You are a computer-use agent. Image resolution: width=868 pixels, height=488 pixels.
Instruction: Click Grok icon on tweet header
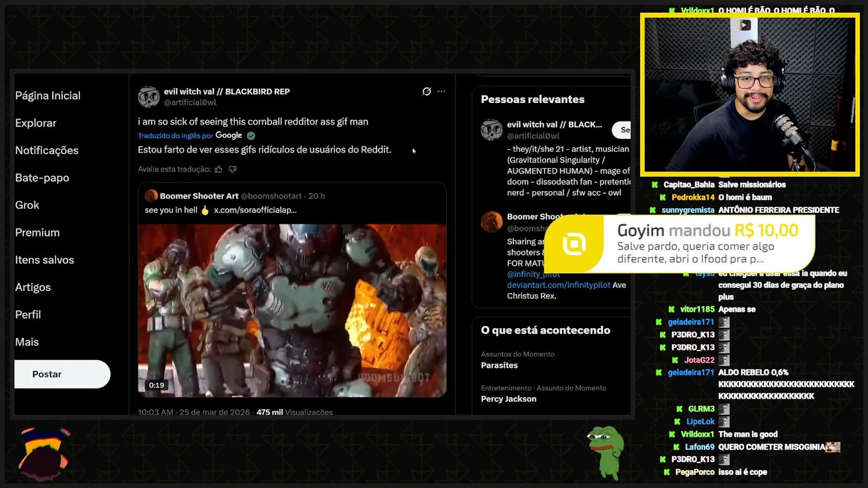point(427,91)
